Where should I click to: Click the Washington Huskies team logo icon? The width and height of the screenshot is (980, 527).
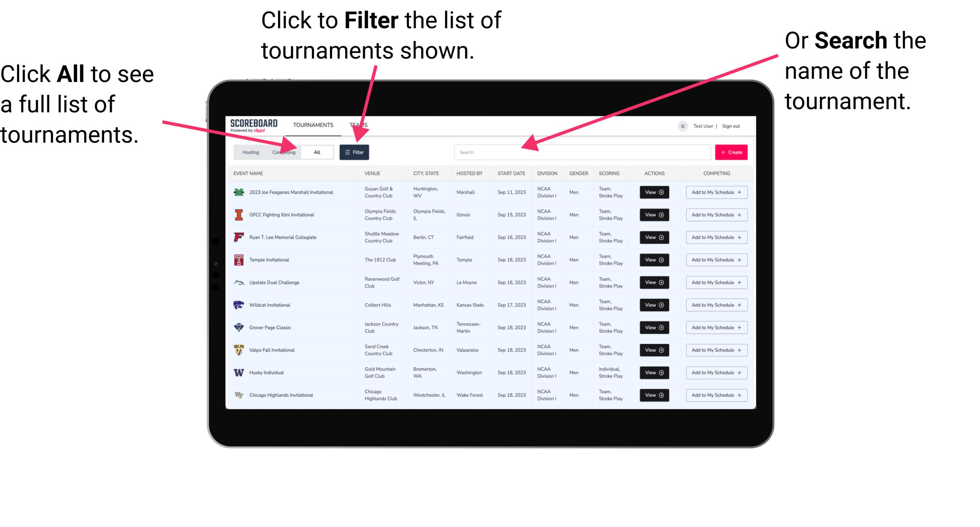pyautogui.click(x=240, y=372)
